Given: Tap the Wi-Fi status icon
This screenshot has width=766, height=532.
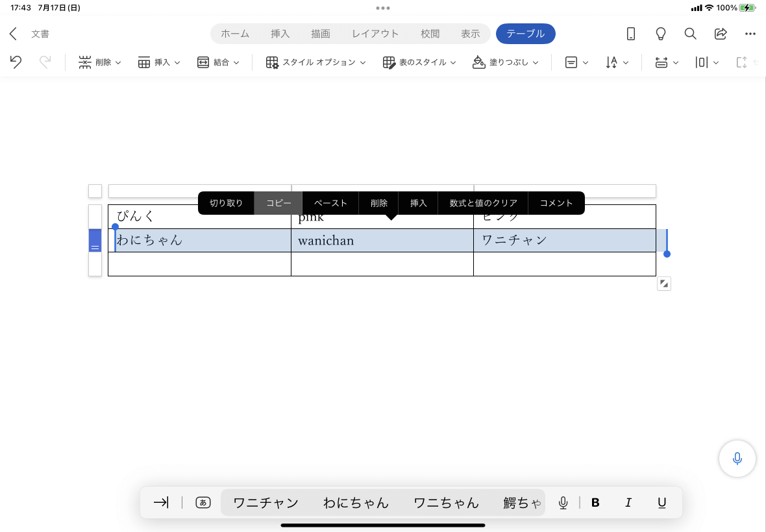Looking at the screenshot, I should pyautogui.click(x=709, y=8).
